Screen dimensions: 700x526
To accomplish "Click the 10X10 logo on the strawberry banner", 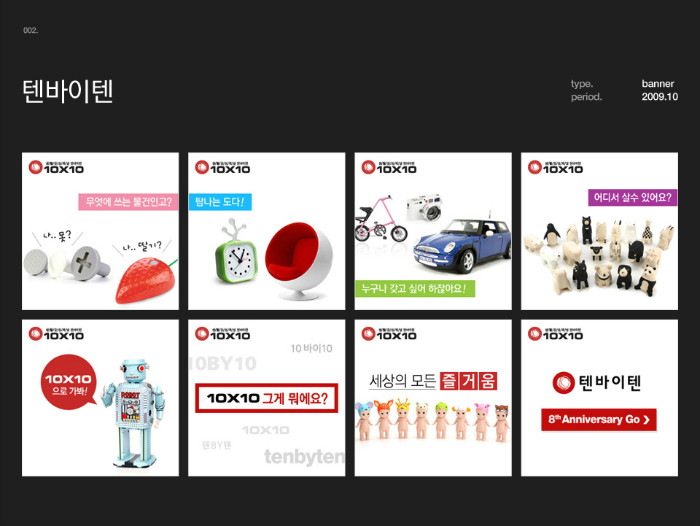I will coord(56,167).
